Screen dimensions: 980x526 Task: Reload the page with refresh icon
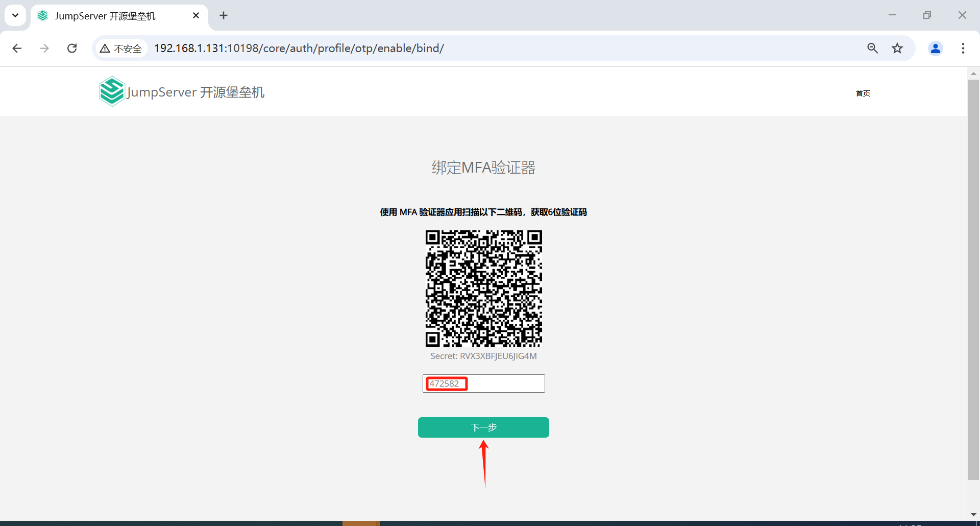click(72, 48)
